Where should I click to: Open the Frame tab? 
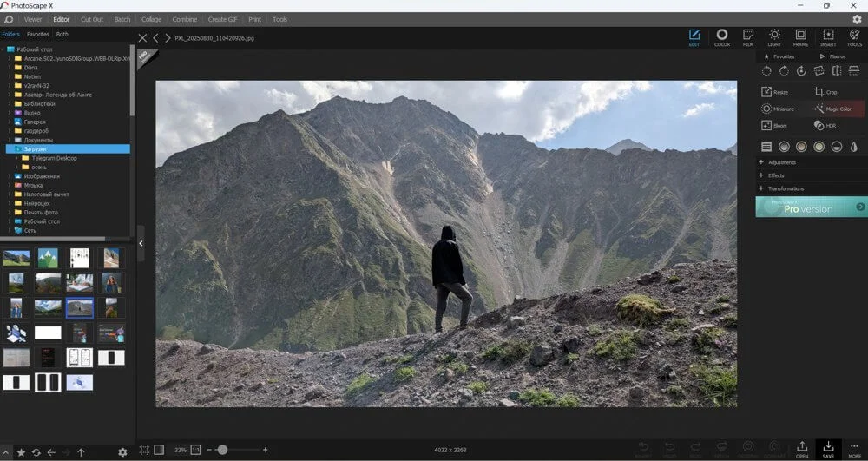coord(800,37)
